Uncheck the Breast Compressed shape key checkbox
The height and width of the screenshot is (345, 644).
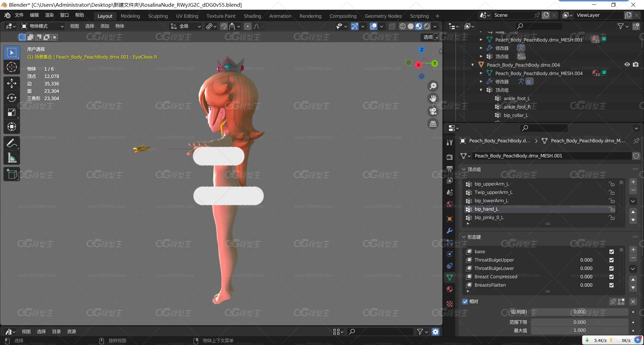click(x=611, y=277)
